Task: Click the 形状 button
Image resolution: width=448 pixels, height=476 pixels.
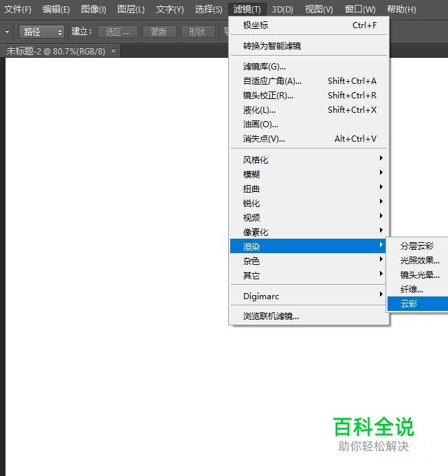Action: 198,32
